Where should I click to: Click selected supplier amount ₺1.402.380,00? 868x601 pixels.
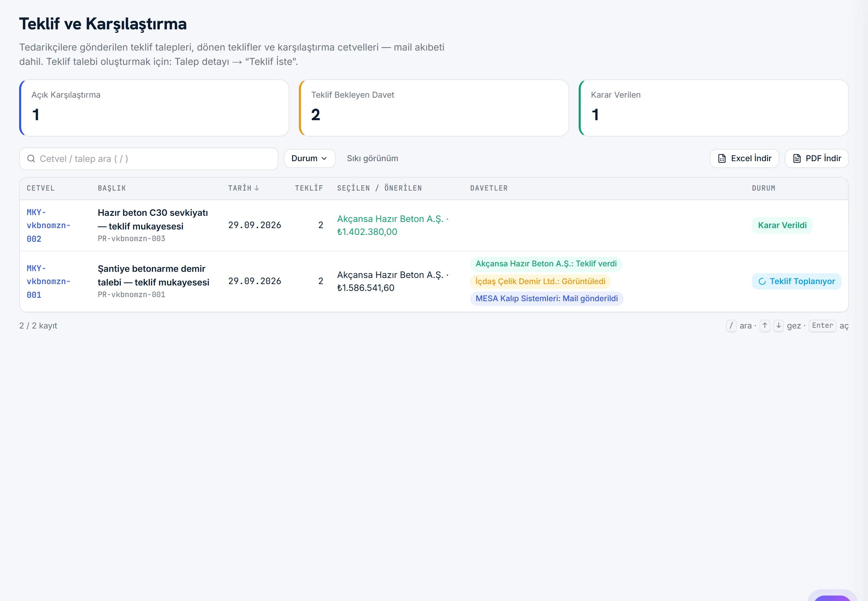[367, 232]
